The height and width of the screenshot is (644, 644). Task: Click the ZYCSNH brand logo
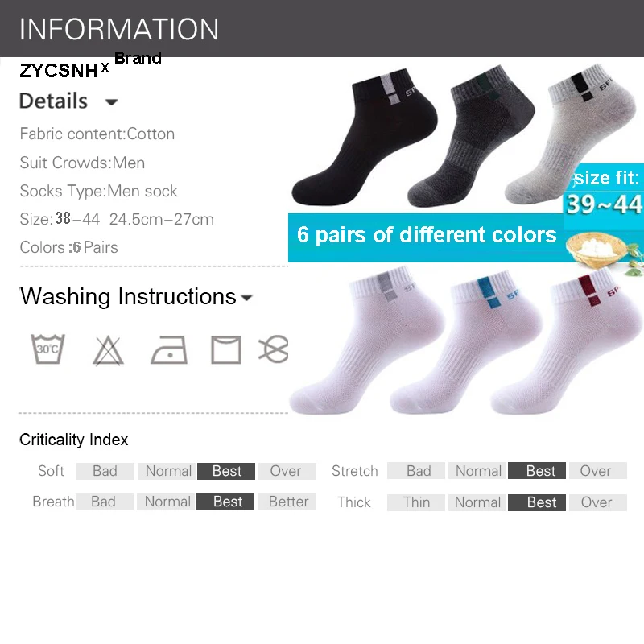[x=58, y=71]
